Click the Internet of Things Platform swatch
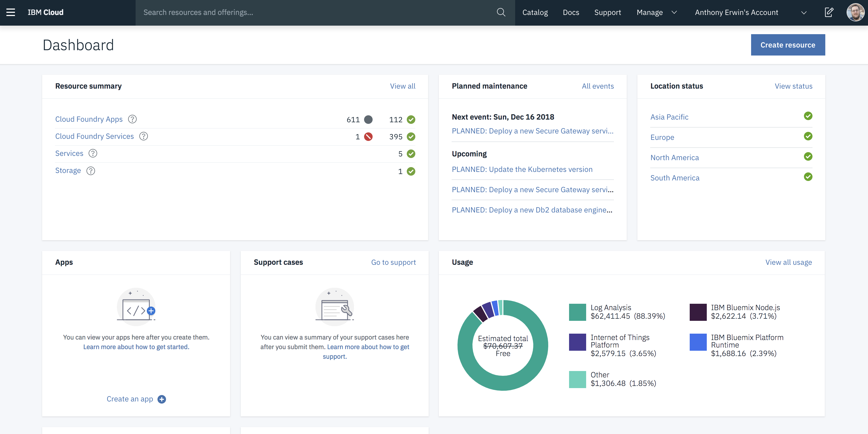 [578, 342]
